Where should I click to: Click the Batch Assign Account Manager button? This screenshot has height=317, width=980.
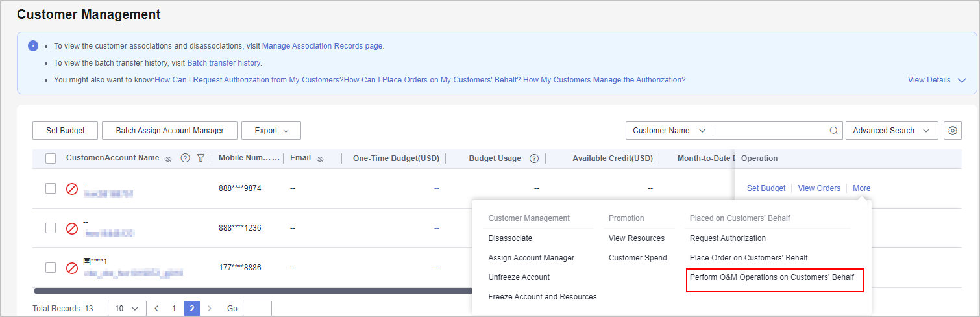pos(169,131)
